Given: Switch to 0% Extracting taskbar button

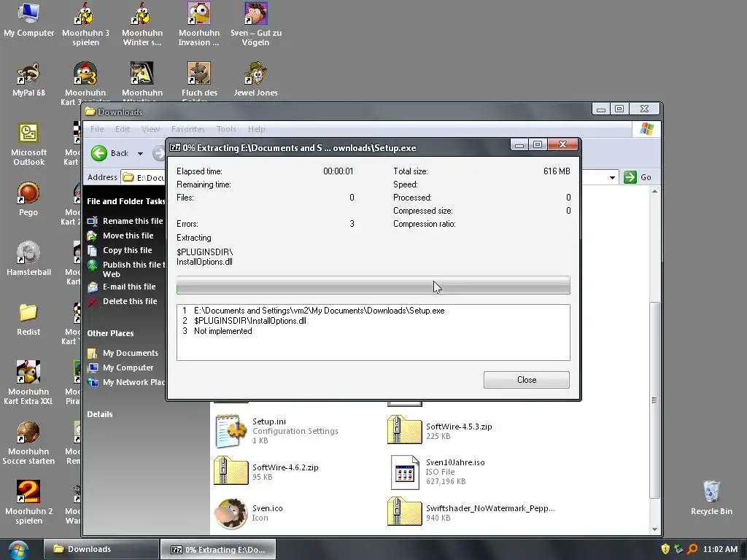Looking at the screenshot, I should pyautogui.click(x=217, y=550).
